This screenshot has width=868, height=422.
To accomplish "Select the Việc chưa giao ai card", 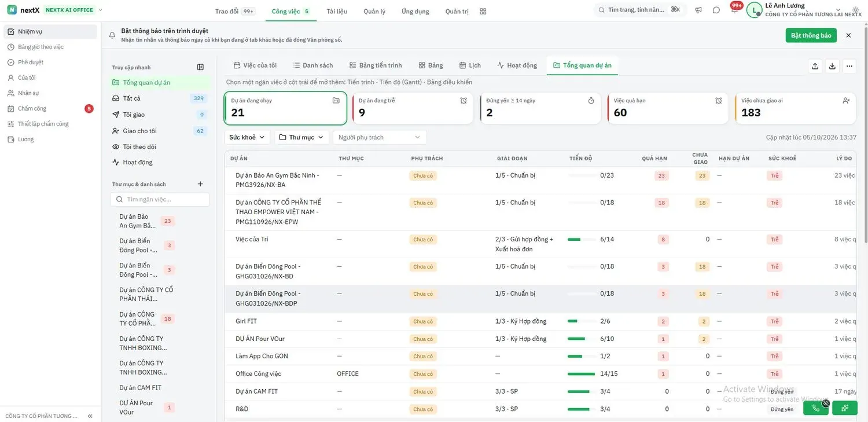I will point(796,108).
